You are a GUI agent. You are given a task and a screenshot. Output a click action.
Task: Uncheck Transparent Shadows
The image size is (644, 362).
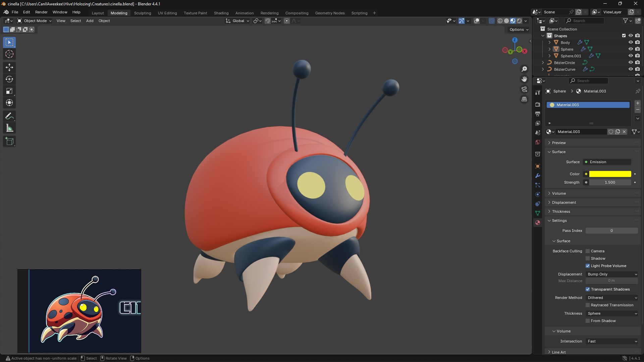588,289
